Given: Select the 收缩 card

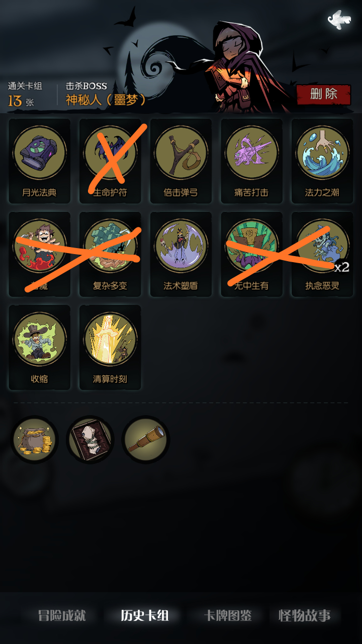Looking at the screenshot, I should pos(39,347).
